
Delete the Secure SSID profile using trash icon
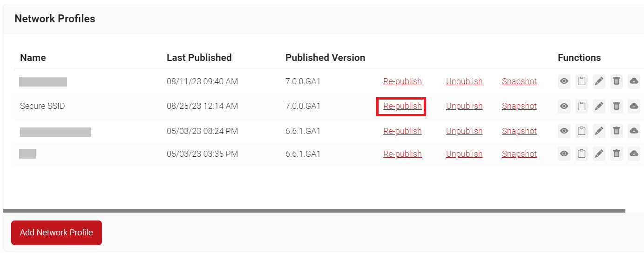click(x=617, y=106)
